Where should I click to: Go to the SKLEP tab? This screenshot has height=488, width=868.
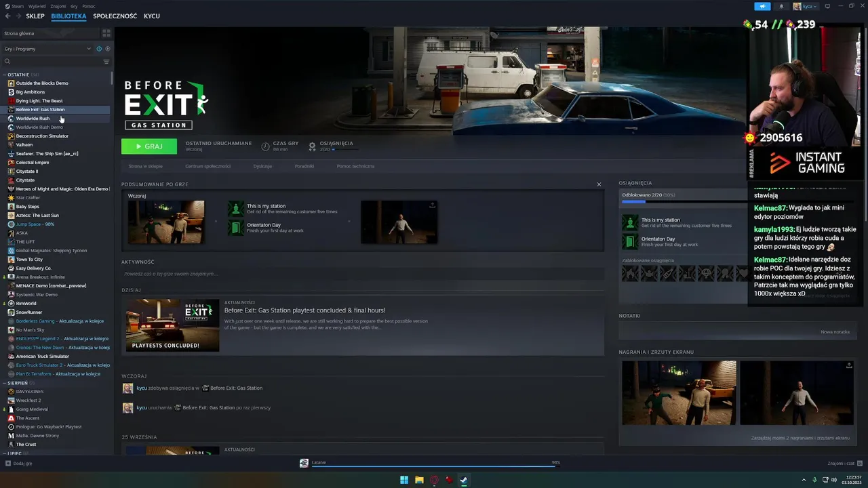(35, 16)
